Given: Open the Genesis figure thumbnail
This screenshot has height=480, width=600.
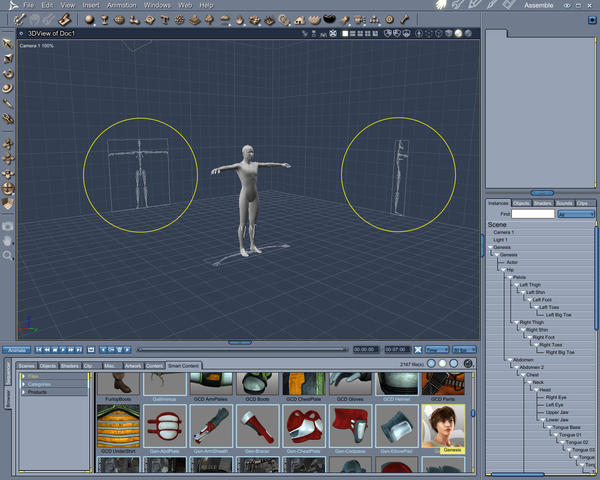Looking at the screenshot, I should pos(441,424).
